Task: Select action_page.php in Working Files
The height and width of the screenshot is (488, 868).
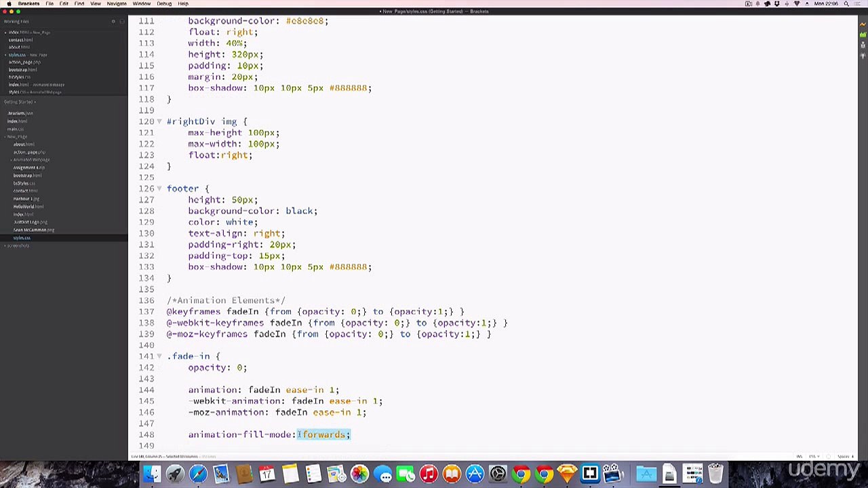Action: coord(24,62)
